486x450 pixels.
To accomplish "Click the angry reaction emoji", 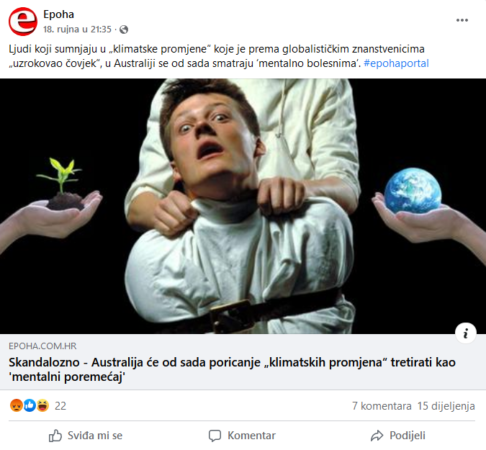I will click(16, 406).
